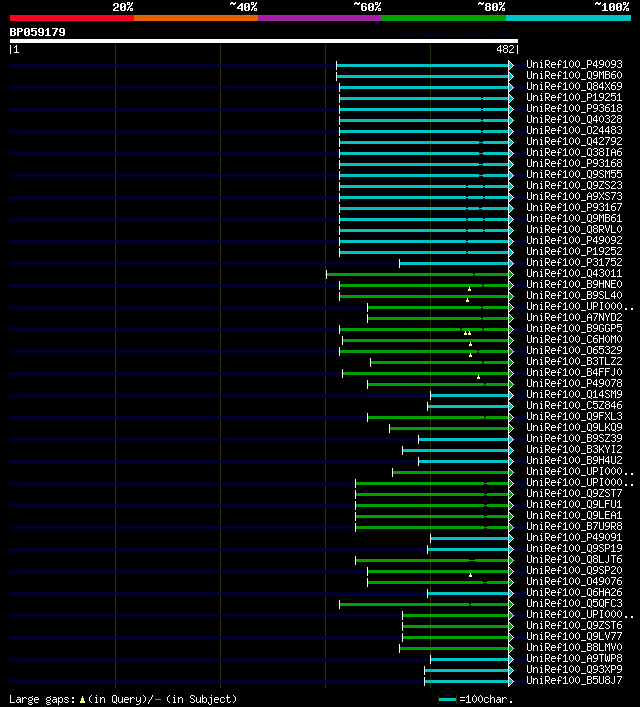The width and height of the screenshot is (640, 707).
Task: Click the green alignment bar for UniRef100_Q9LKQ9
Action: [x=449, y=428]
